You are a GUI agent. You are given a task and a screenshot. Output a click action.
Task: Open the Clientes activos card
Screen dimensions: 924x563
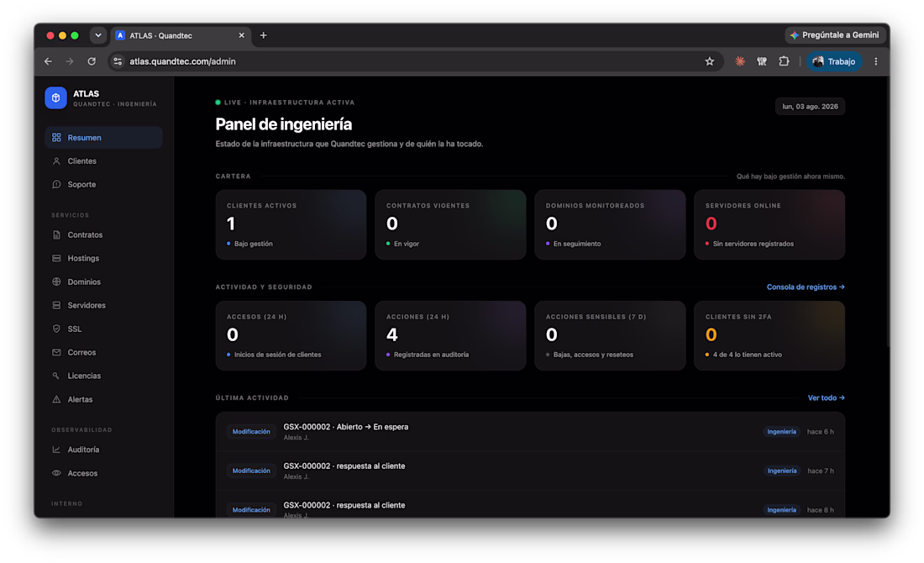(x=291, y=224)
